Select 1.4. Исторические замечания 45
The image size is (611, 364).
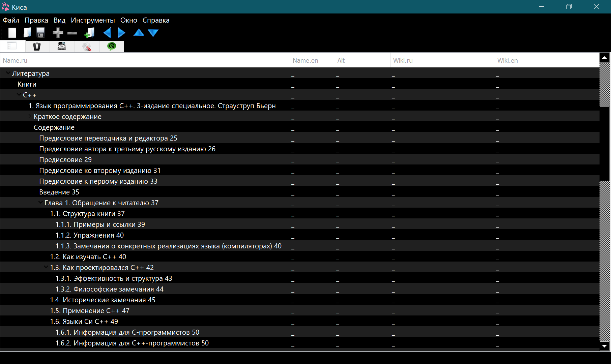pyautogui.click(x=300, y=300)
